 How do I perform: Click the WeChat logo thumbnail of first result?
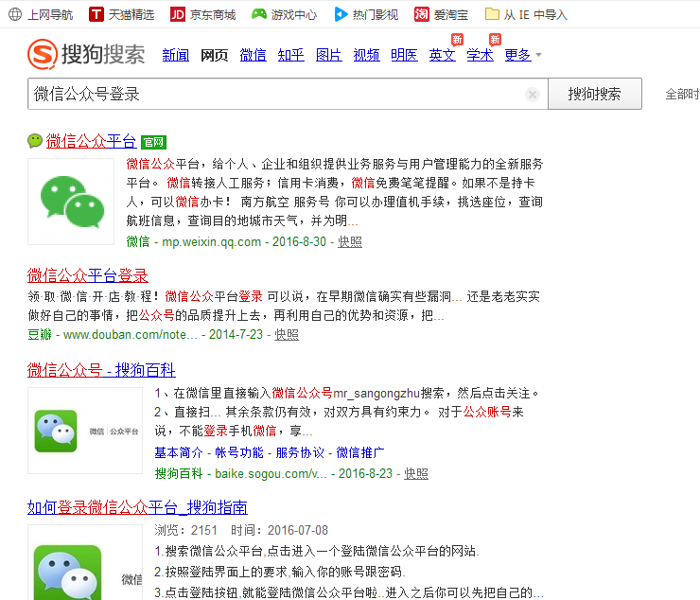[x=71, y=202]
